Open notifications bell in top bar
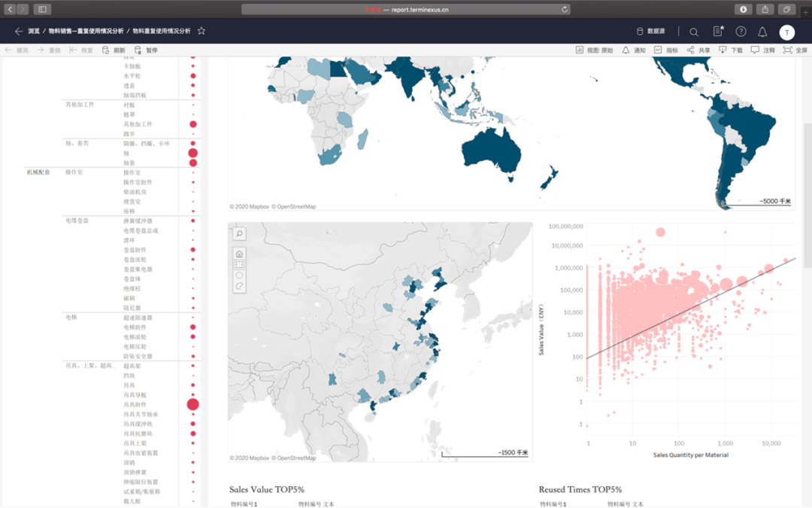This screenshot has width=812, height=508. 762,32
